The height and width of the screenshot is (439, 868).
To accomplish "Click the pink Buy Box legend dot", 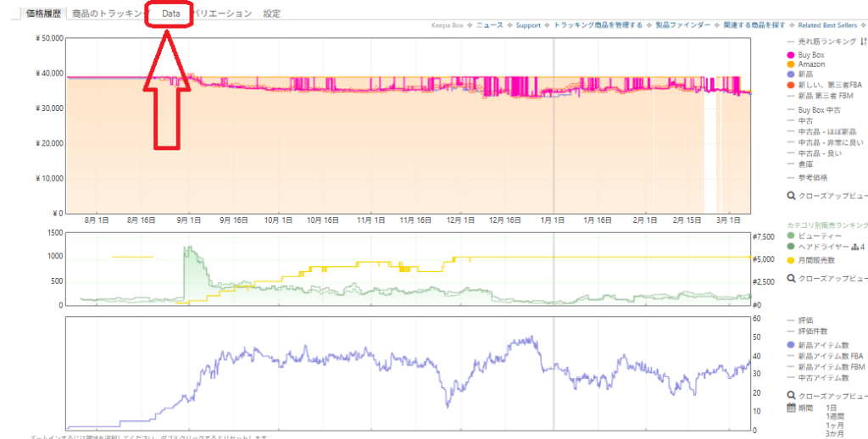I will (x=791, y=54).
